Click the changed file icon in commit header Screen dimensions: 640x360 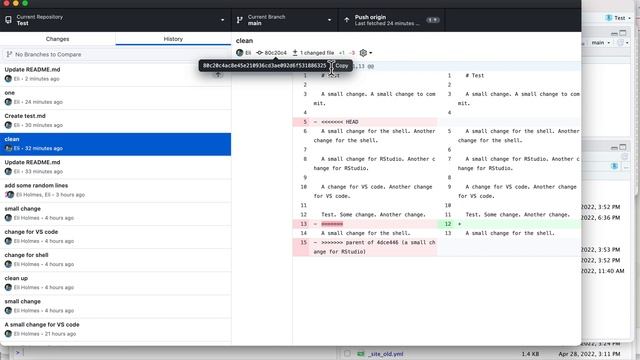click(295, 53)
